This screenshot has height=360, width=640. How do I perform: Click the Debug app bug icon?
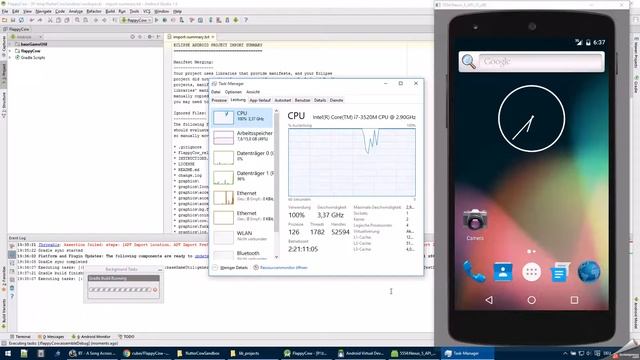click(164, 20)
